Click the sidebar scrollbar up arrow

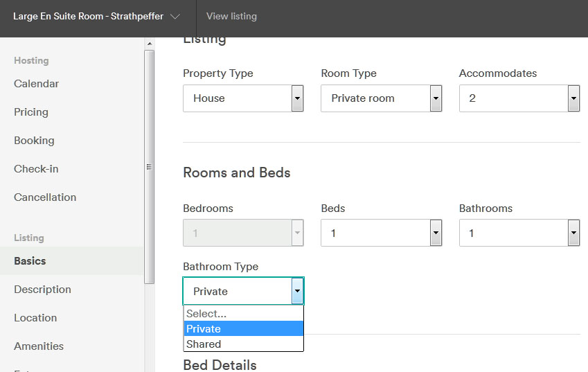coord(149,44)
